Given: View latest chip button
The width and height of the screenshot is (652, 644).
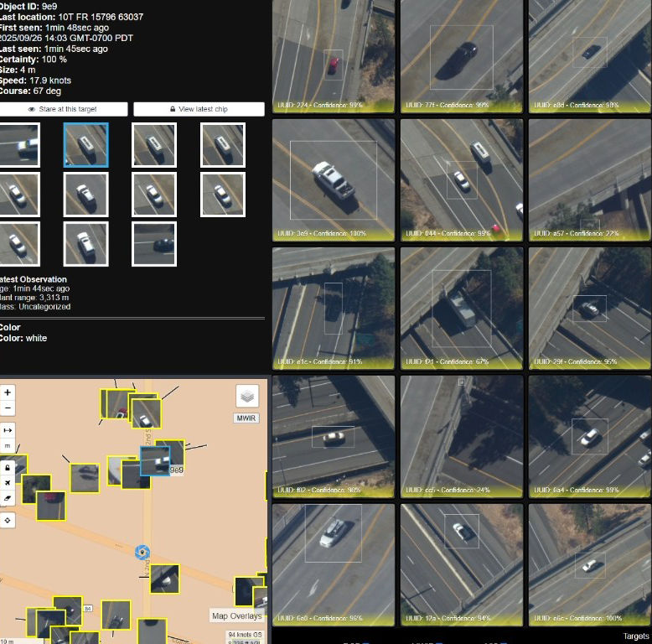Looking at the screenshot, I should pyautogui.click(x=199, y=109).
